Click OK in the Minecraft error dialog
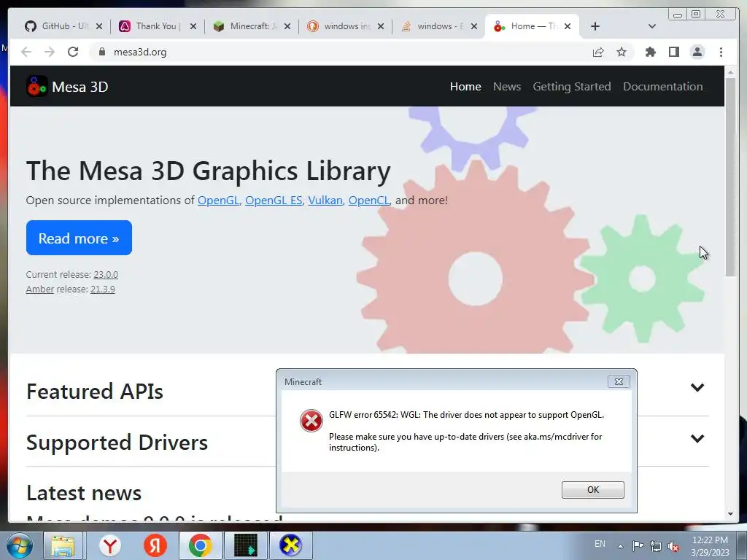 [592, 489]
